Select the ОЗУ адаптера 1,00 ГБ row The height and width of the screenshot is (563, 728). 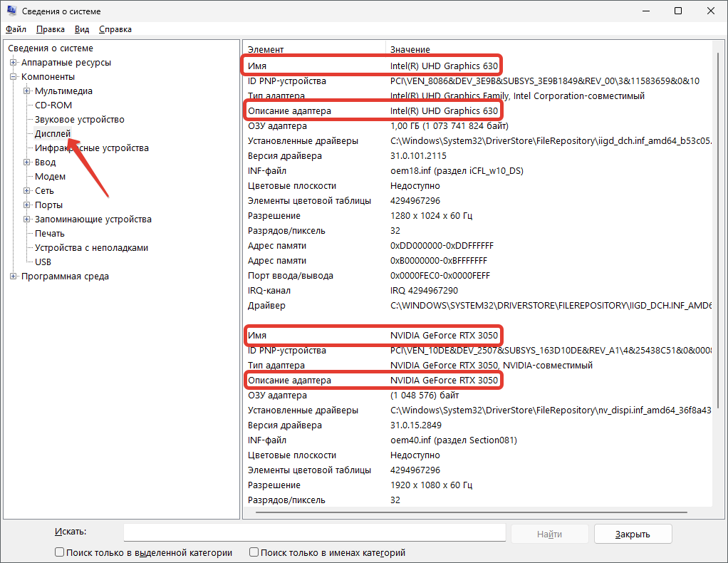[x=478, y=126]
